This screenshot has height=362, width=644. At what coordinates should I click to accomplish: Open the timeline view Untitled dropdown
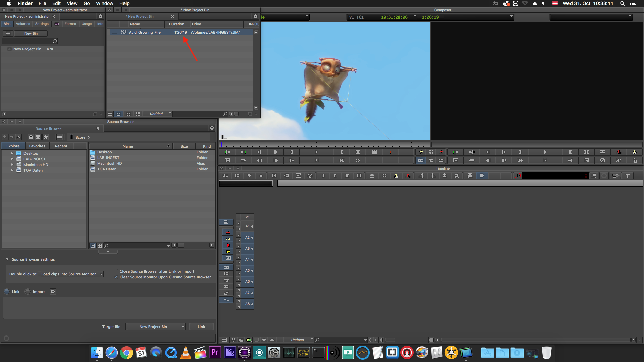coord(299,340)
